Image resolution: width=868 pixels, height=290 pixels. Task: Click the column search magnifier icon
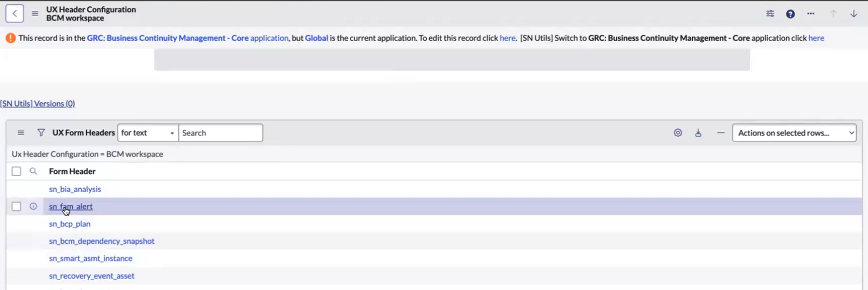point(33,171)
